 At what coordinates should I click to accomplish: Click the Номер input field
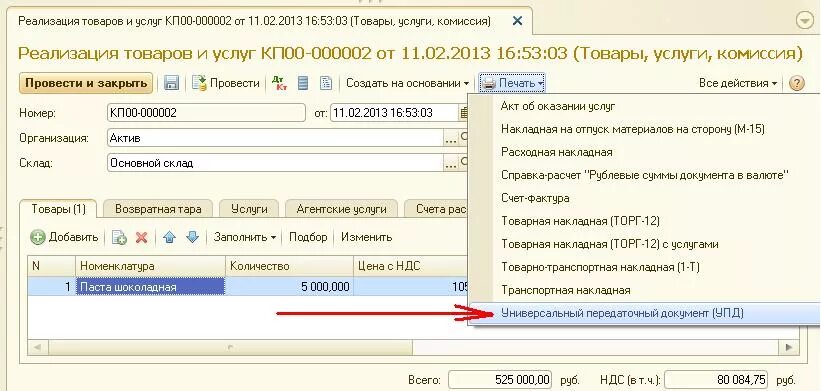[x=206, y=113]
